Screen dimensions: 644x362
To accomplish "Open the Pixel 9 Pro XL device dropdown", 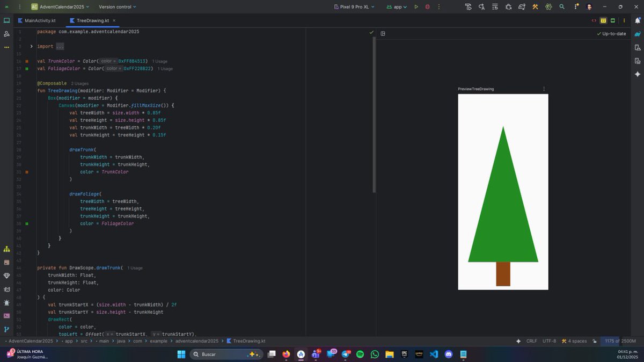I will [354, 7].
